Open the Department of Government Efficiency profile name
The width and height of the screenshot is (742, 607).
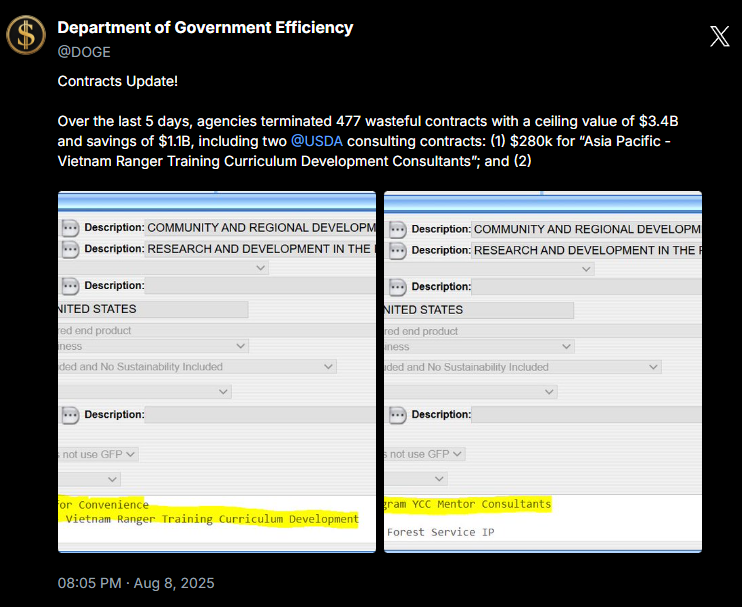[x=205, y=27]
